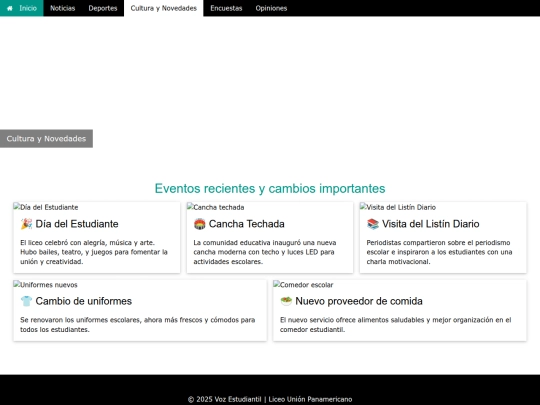The image size is (540, 405).
Task: Click the Eventos recientes y cambios importantes heading
Action: [270, 188]
